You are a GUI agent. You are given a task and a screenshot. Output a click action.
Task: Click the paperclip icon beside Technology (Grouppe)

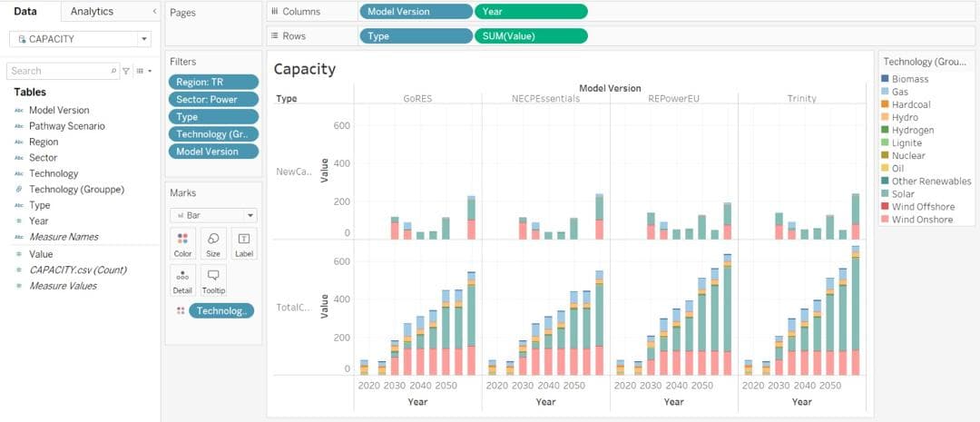click(x=18, y=190)
